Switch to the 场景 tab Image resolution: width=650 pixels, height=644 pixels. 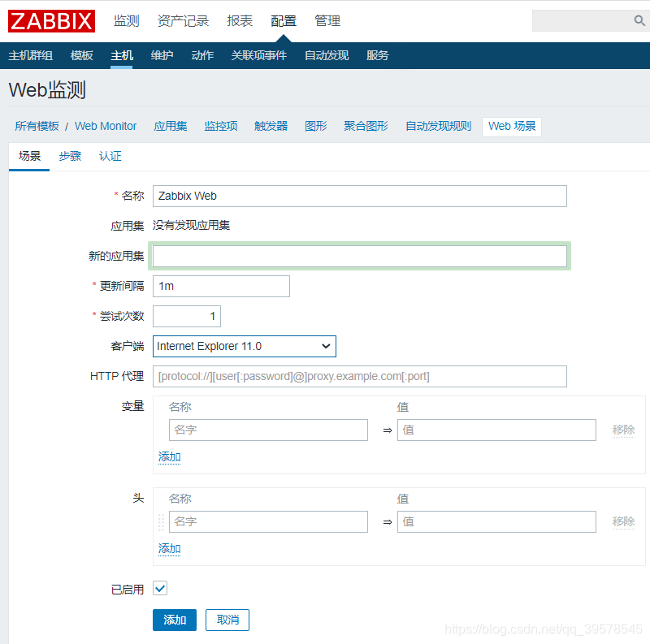click(x=29, y=156)
